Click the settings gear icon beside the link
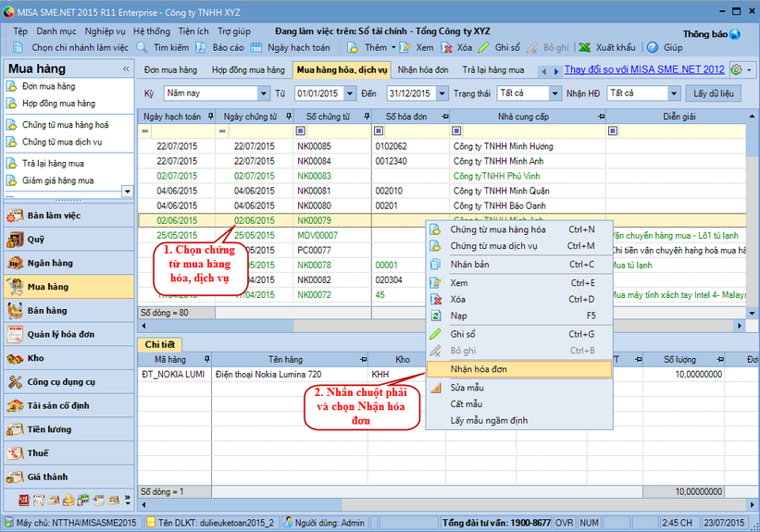Viewport: 760px width, 532px height. tap(736, 69)
